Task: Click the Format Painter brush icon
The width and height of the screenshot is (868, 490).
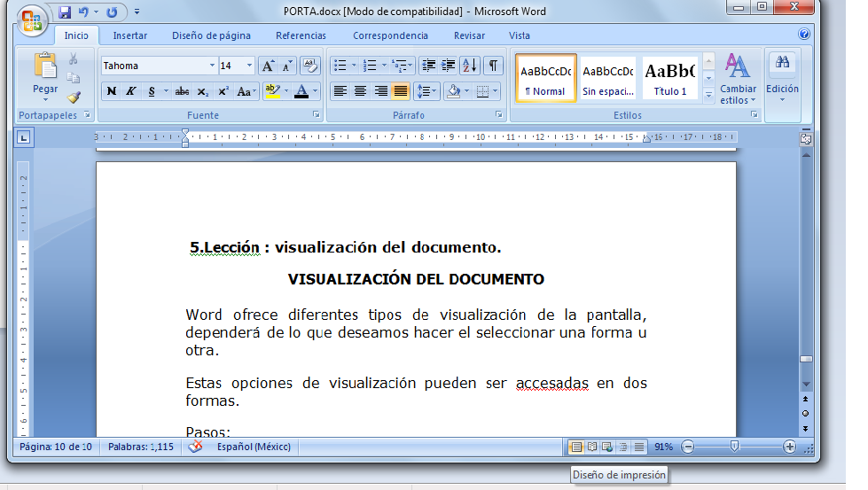Action: [x=74, y=97]
